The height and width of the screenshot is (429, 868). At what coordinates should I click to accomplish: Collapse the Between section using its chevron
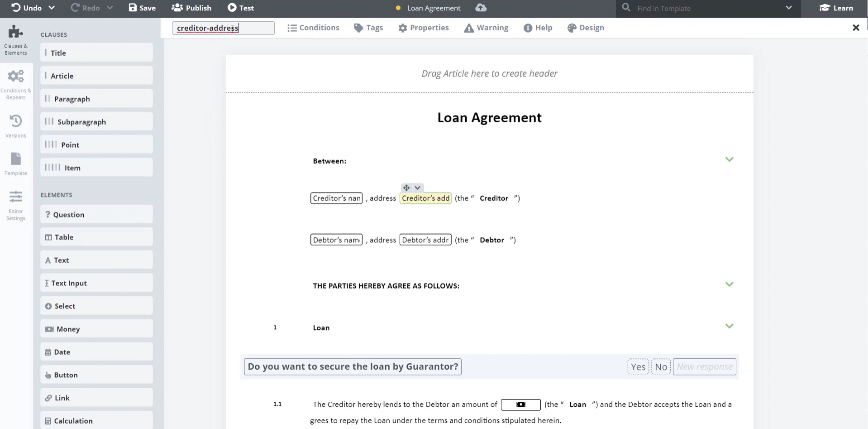tap(729, 159)
